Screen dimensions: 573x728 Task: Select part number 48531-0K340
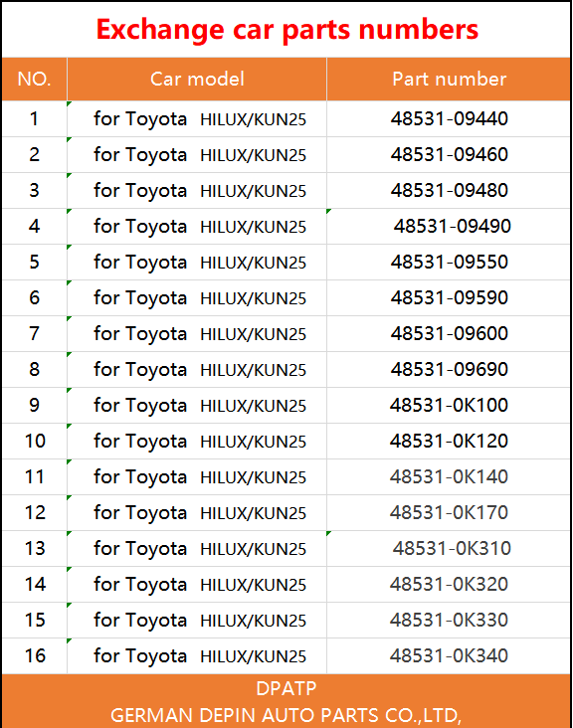click(x=449, y=655)
